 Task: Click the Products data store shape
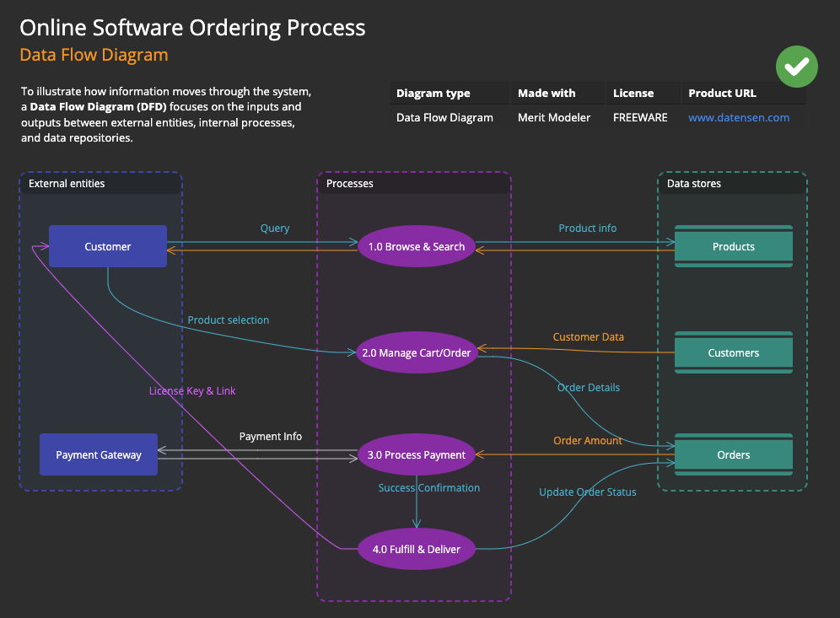pos(733,246)
